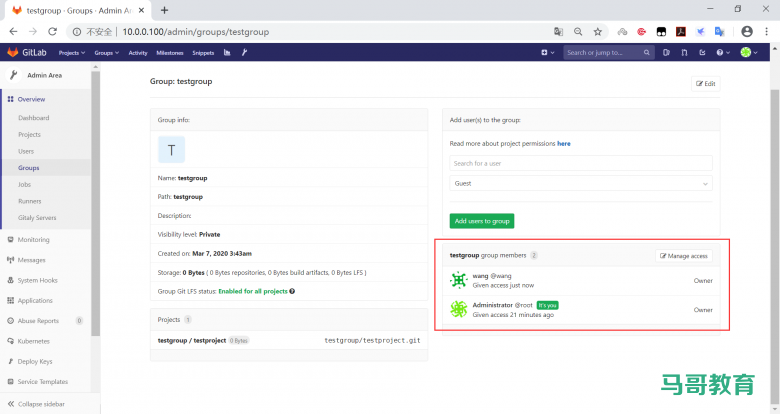Expand the Groups navbar dropdown
This screenshot has height=414, width=780.
pos(106,53)
